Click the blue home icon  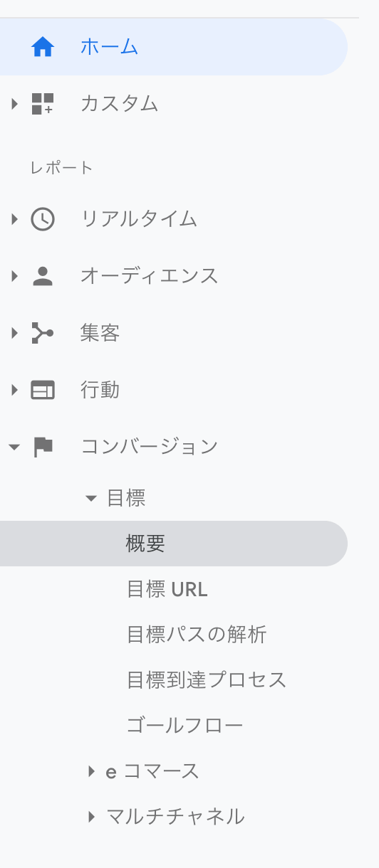(x=43, y=47)
